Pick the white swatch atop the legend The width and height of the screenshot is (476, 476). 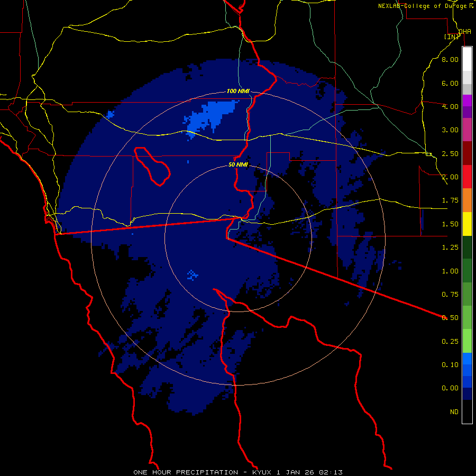pos(467,59)
